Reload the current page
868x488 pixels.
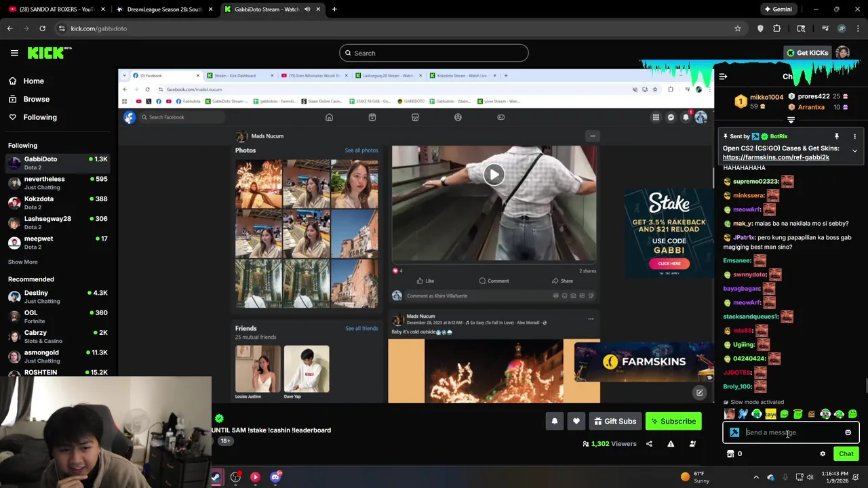[42, 28]
